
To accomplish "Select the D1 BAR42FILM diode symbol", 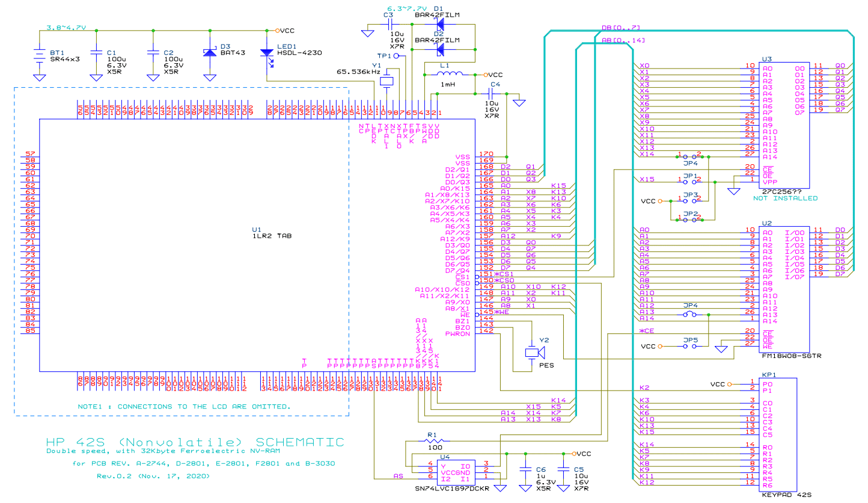I will (x=443, y=24).
